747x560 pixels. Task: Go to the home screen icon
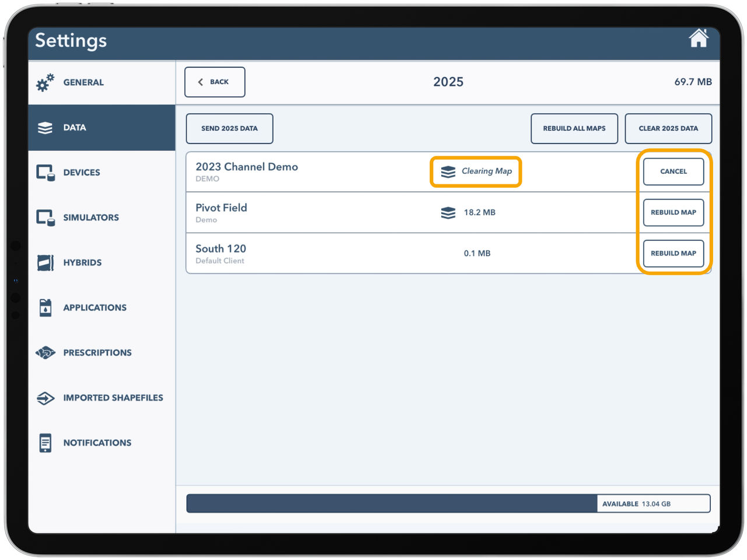pyautogui.click(x=698, y=38)
